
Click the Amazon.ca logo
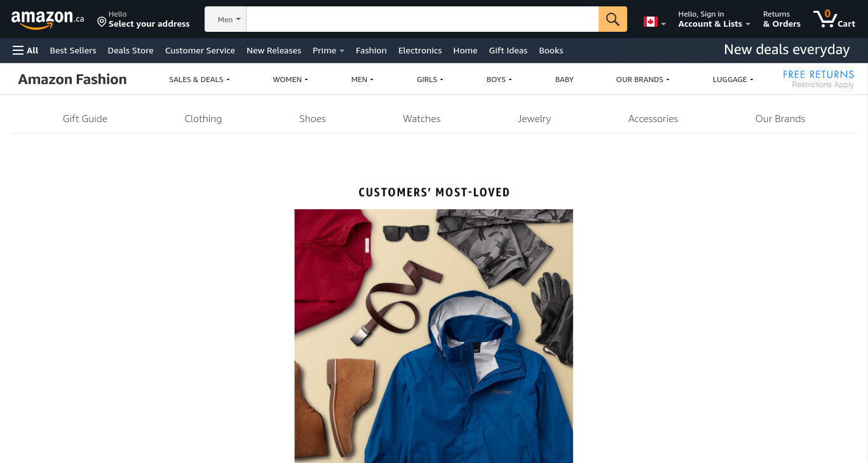(x=48, y=20)
